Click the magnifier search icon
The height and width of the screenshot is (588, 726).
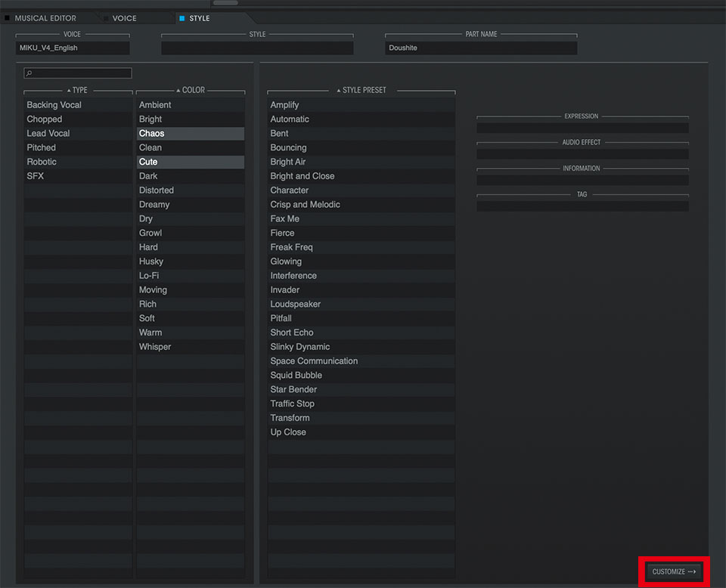[x=29, y=73]
